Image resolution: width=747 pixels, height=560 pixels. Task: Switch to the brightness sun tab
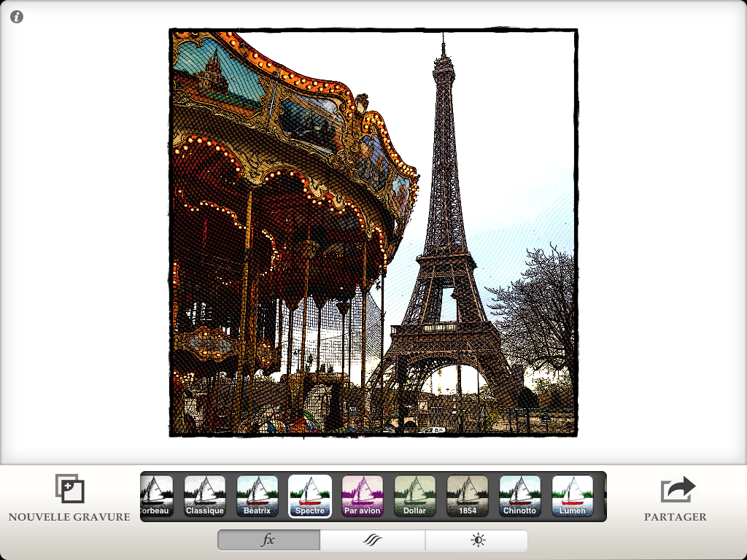477,540
